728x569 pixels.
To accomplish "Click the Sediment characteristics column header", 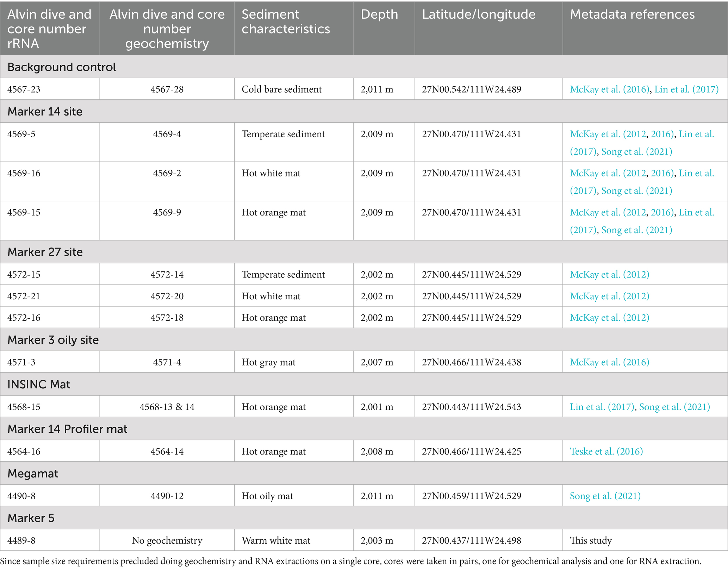I will [286, 22].
